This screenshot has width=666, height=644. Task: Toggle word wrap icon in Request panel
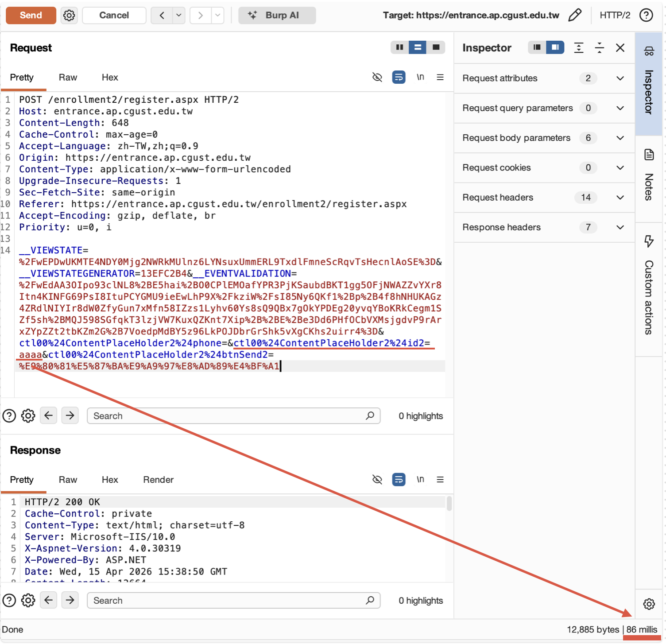399,77
